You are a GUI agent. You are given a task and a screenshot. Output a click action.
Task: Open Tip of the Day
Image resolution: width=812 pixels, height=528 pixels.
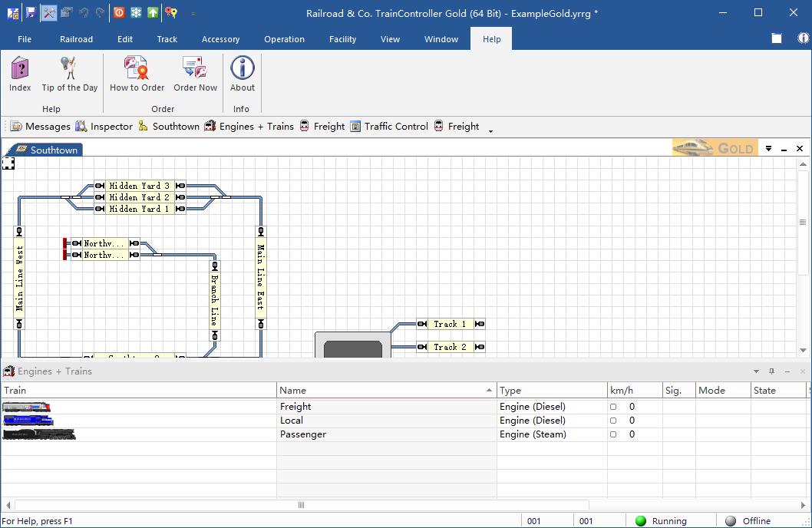[69, 74]
